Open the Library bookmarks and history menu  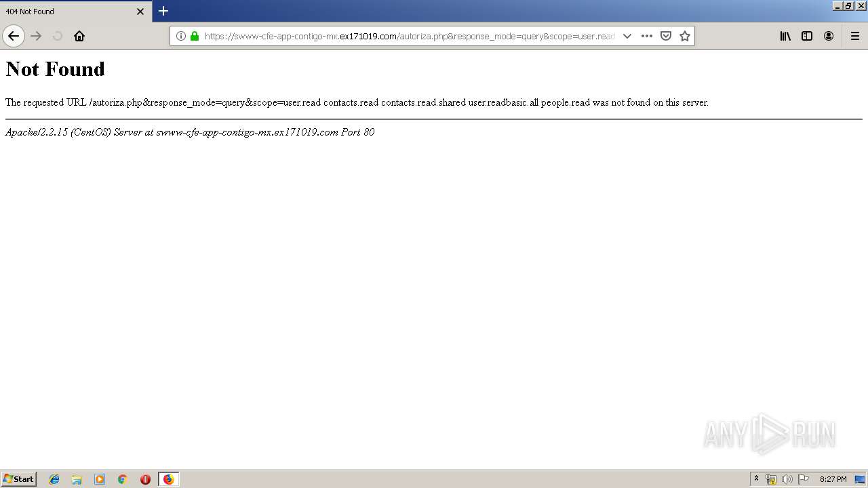click(x=785, y=36)
